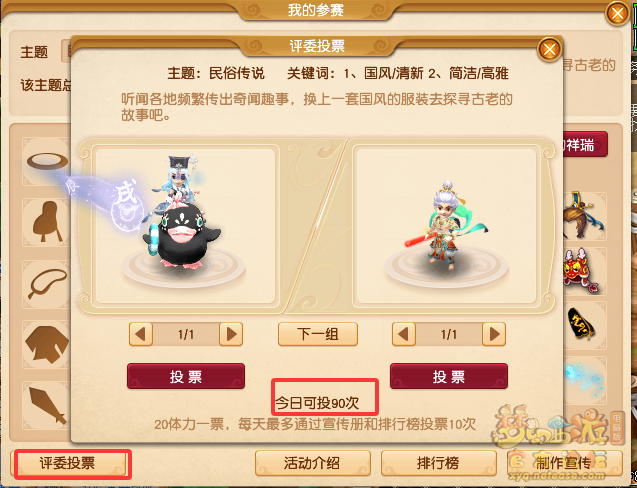Show next outfit for right contestant
The image size is (637, 488).
point(494,334)
